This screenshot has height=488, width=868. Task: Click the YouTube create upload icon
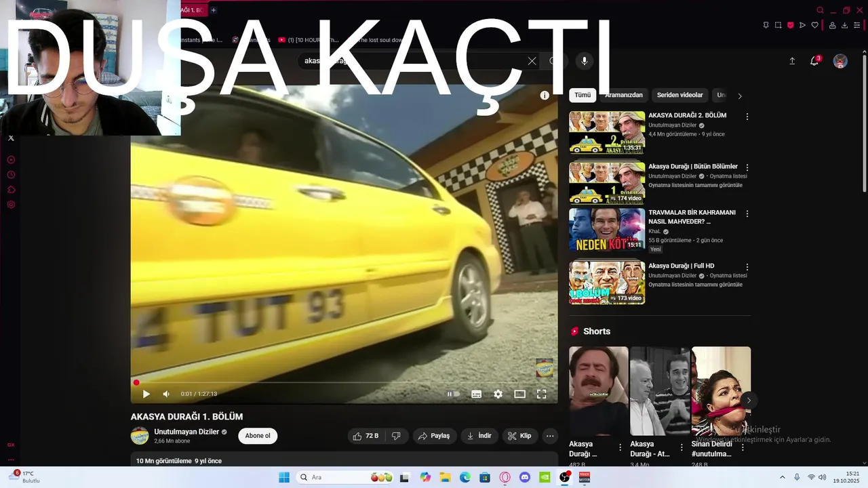[792, 61]
